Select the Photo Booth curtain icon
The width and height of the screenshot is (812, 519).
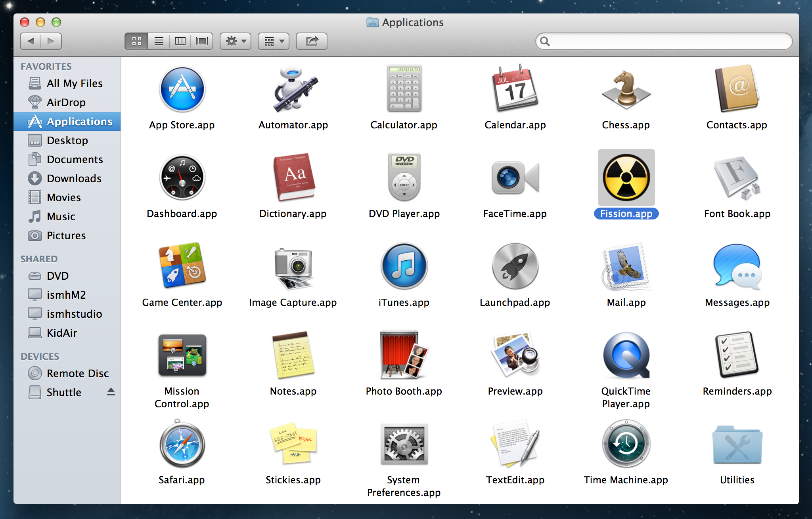pyautogui.click(x=404, y=355)
